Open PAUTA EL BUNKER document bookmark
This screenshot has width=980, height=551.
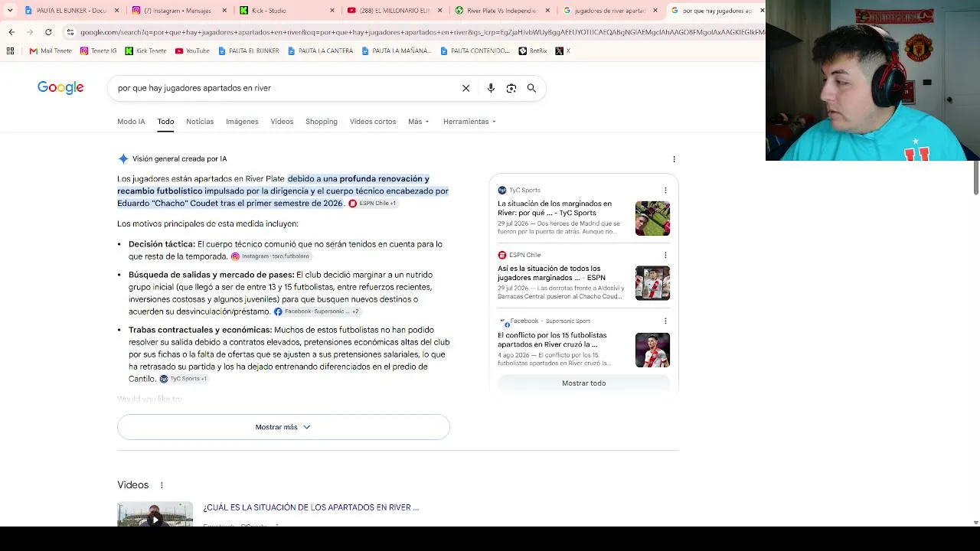click(249, 51)
